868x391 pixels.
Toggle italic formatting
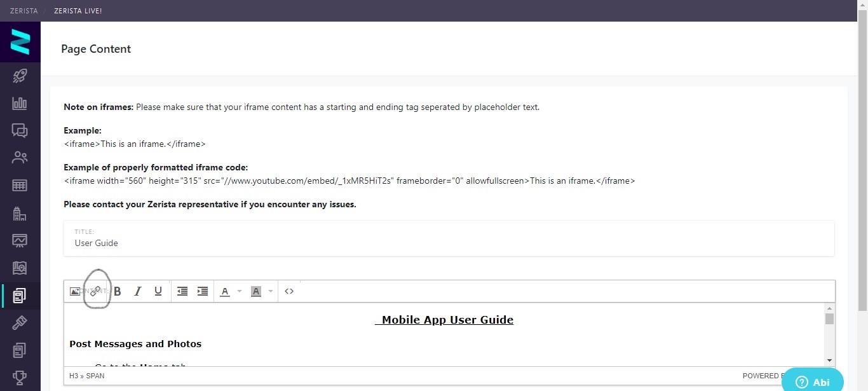(x=138, y=291)
